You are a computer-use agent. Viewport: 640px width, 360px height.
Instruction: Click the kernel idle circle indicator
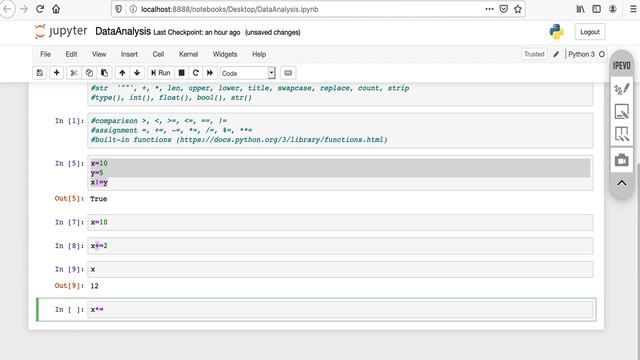[x=602, y=54]
